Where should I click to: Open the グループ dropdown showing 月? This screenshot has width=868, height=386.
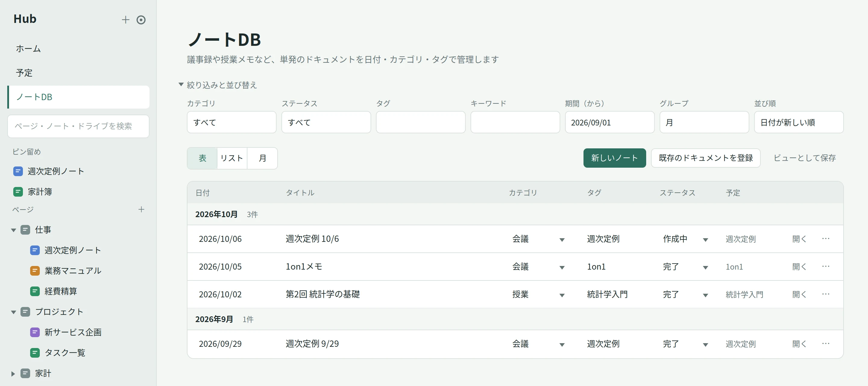704,122
